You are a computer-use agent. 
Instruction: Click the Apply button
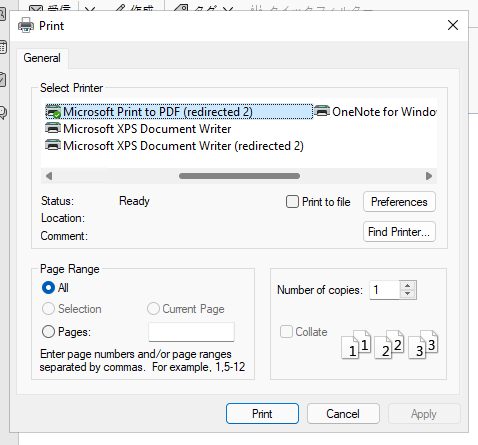424,414
